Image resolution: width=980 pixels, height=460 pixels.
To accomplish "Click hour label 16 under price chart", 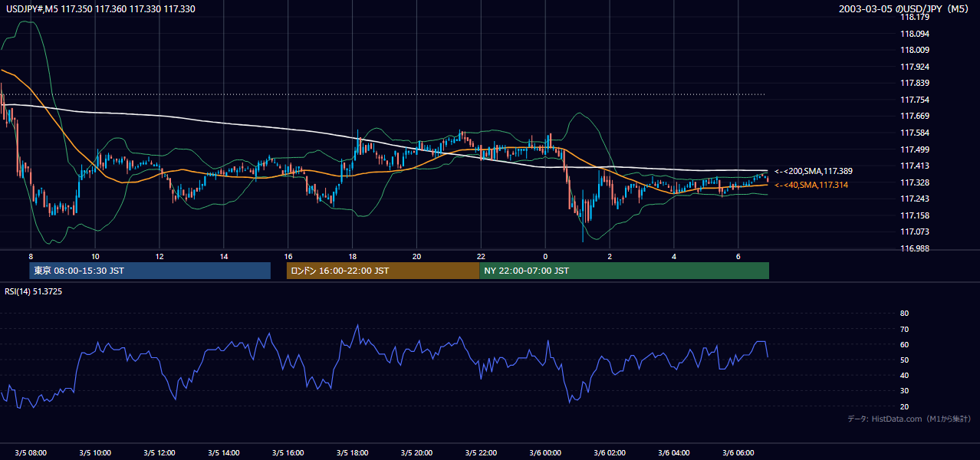I will tap(288, 256).
